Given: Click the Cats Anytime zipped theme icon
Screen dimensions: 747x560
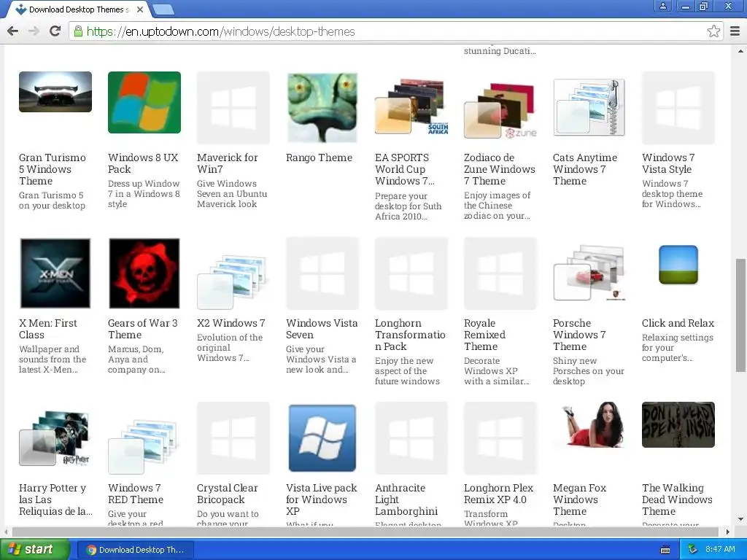Looking at the screenshot, I should [589, 108].
